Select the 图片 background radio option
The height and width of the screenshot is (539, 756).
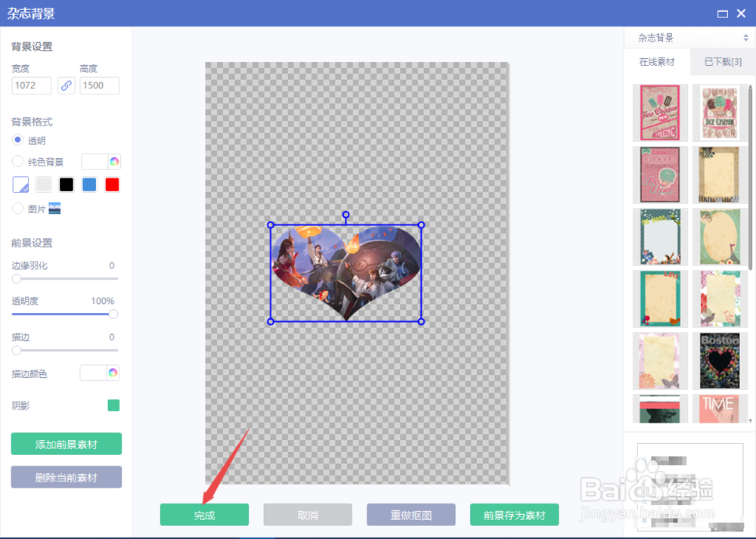pyautogui.click(x=18, y=209)
